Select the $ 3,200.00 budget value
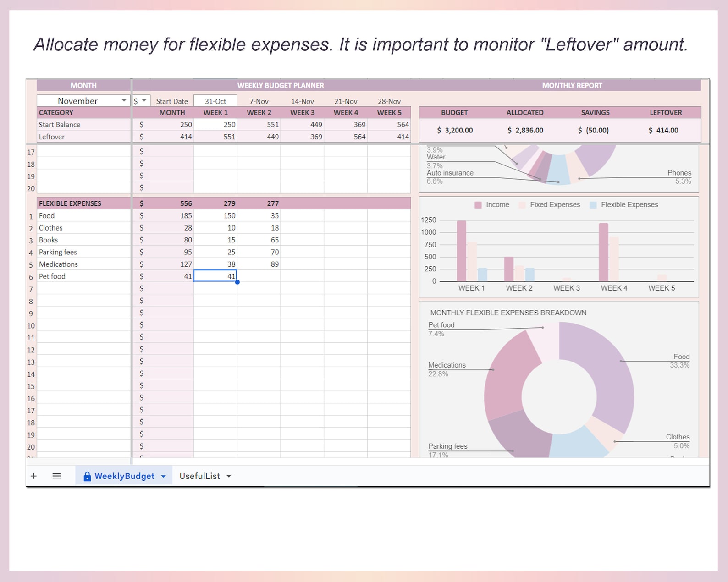 [x=455, y=130]
